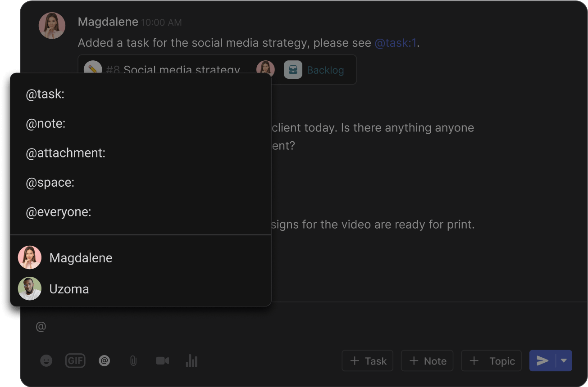The width and height of the screenshot is (588, 387).
Task: Select @everyone: mention option
Action: 59,212
